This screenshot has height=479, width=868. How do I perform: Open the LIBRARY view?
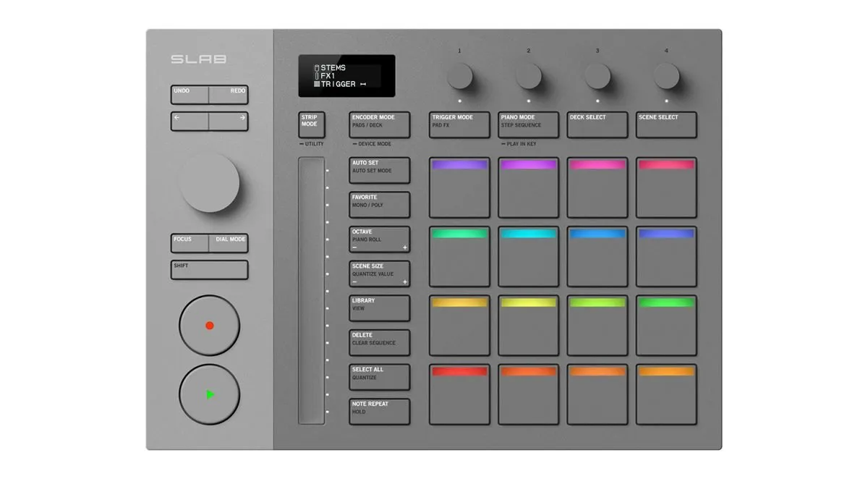coord(378,308)
